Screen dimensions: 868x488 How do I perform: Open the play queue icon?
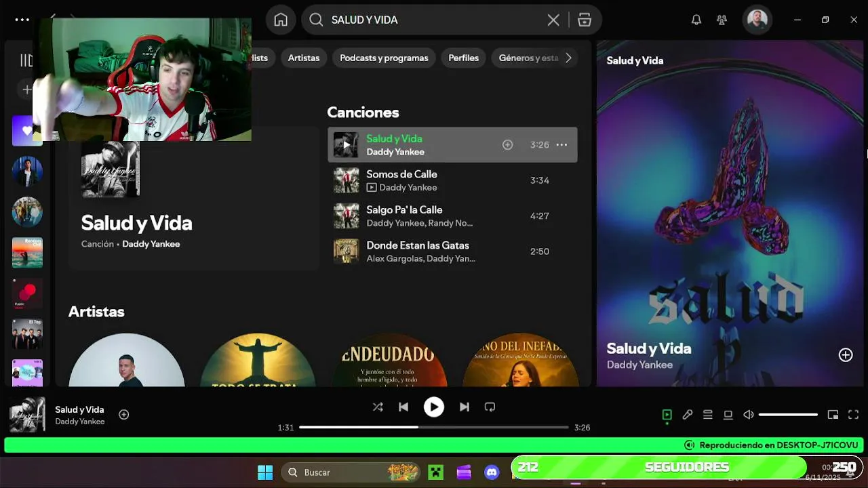tap(707, 414)
